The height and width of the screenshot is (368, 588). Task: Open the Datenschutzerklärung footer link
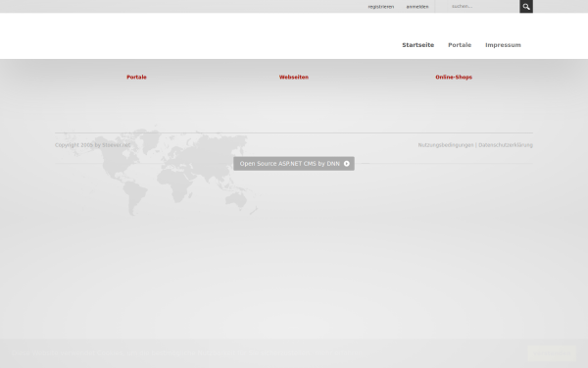click(x=506, y=145)
